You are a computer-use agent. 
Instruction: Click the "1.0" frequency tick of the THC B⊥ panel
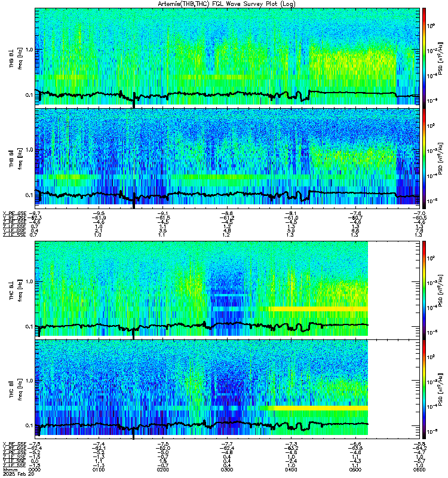point(28,281)
